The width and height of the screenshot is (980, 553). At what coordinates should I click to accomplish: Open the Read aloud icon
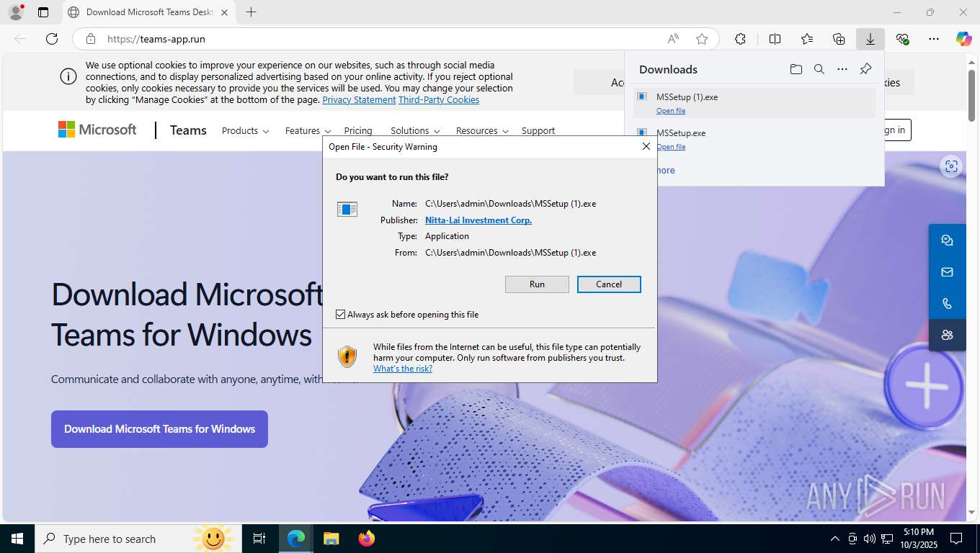tap(672, 39)
